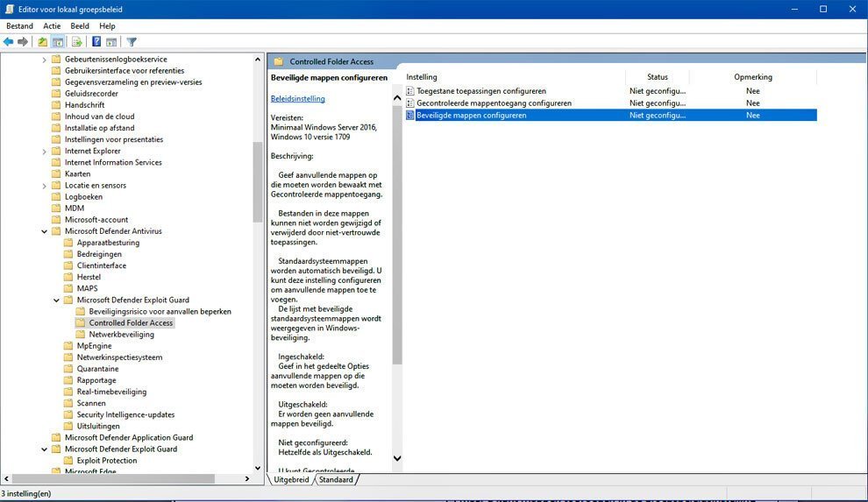Select 'Beveiligde mappen configureren' setting row
This screenshot has width=868, height=502.
point(611,116)
